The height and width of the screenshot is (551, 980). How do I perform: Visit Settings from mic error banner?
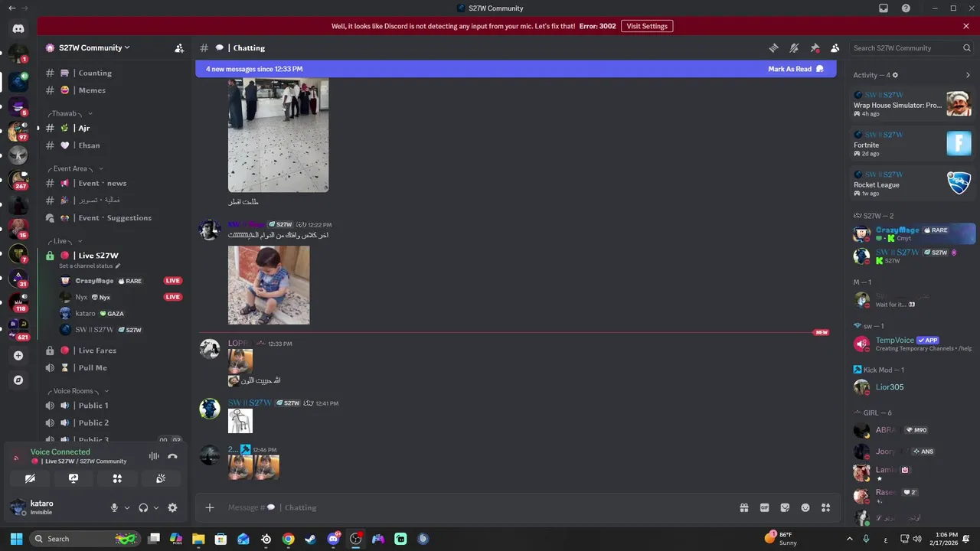pos(647,26)
